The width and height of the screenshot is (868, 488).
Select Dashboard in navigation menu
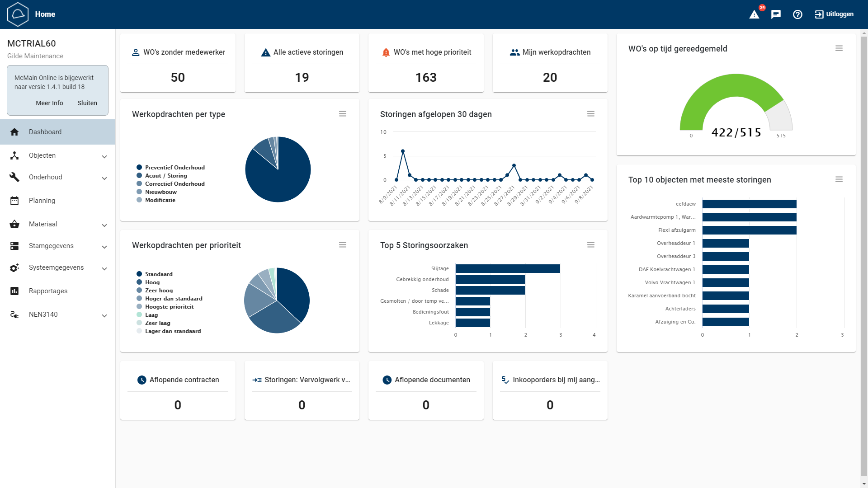(x=45, y=132)
